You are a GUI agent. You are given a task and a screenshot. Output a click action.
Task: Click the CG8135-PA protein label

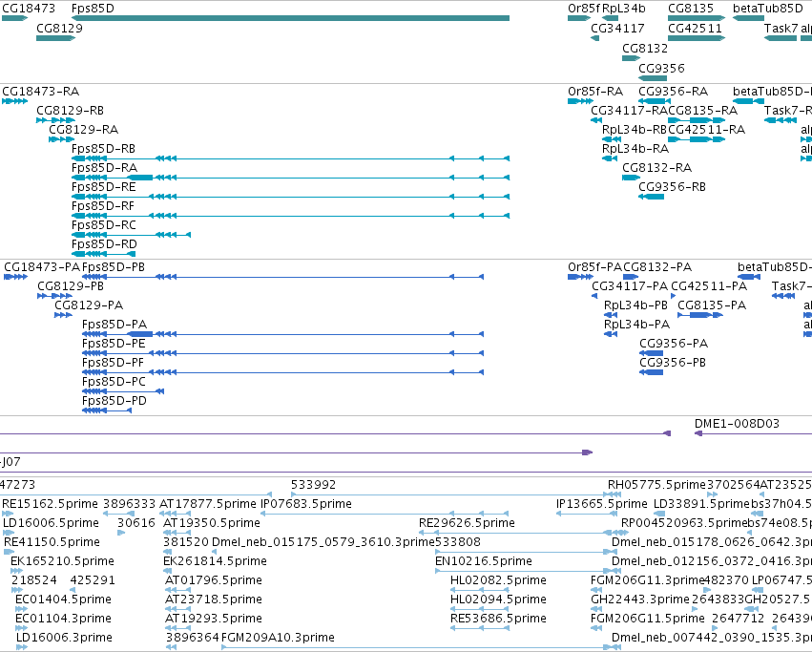pos(712,305)
